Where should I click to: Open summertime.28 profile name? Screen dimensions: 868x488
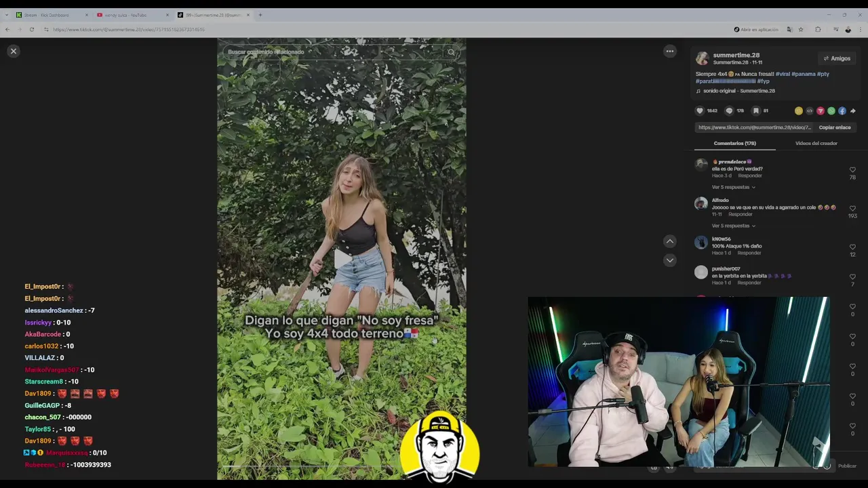[x=736, y=55]
